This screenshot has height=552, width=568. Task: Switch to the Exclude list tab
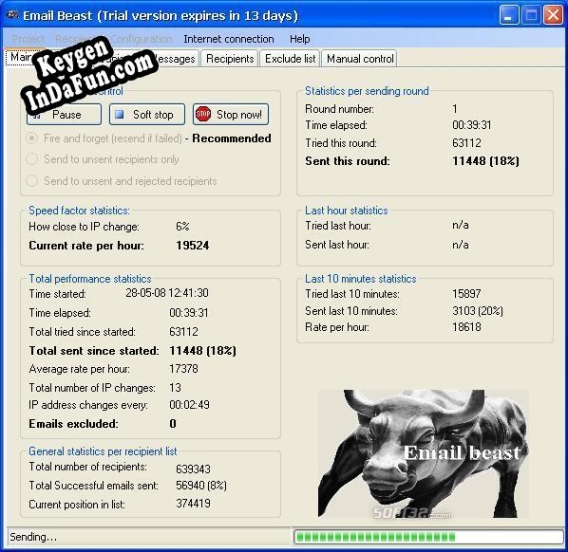[x=290, y=59]
